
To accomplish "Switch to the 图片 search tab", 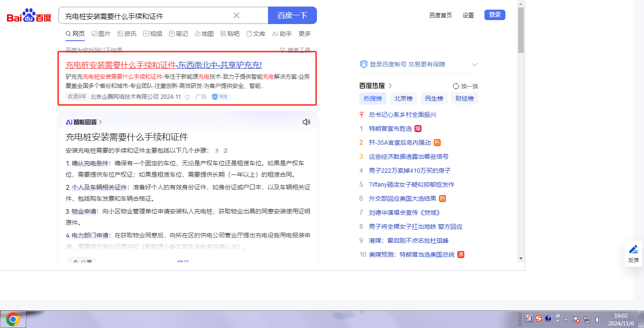I will [x=101, y=34].
